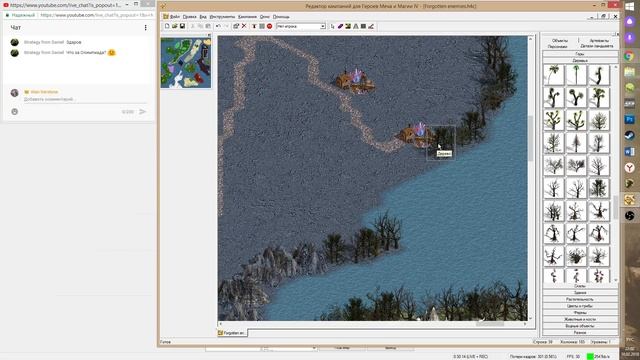Open Google Chrome from the taskbar
640x360 pixels.
(629, 56)
